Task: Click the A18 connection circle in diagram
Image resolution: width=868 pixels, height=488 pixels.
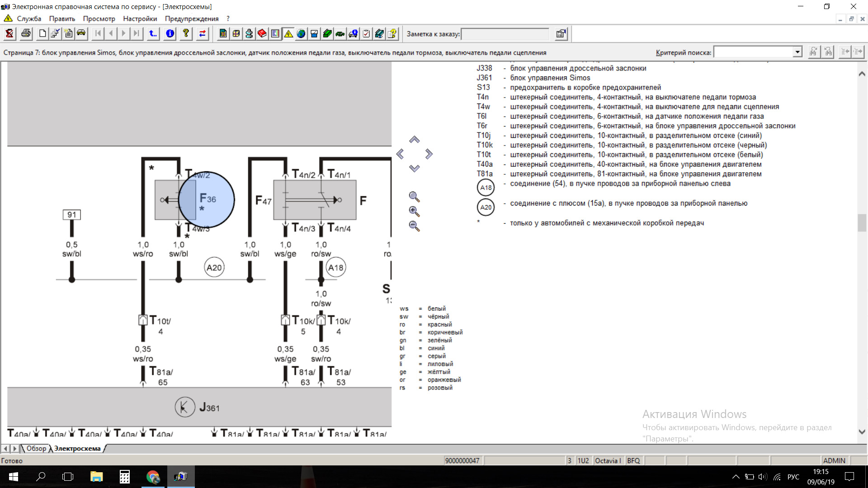Action: pos(335,267)
